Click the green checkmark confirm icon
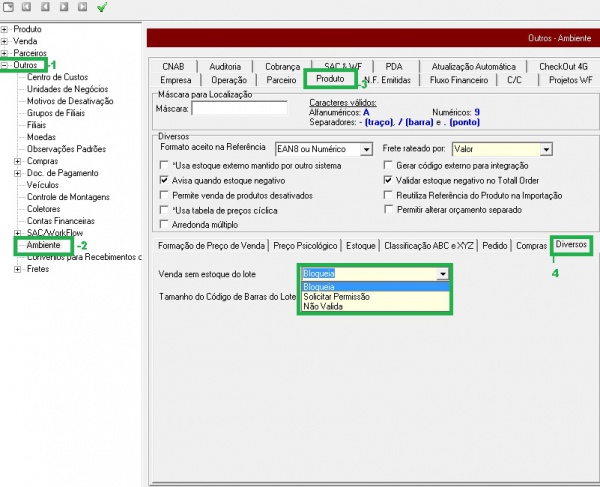600x487 pixels. tap(101, 7)
